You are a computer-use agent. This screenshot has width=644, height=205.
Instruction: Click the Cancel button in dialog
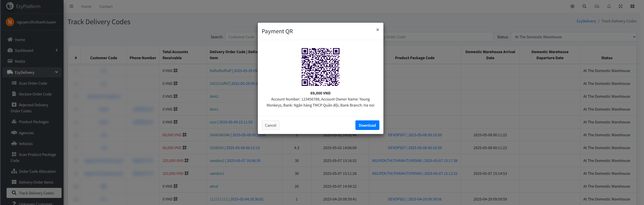pyautogui.click(x=270, y=125)
